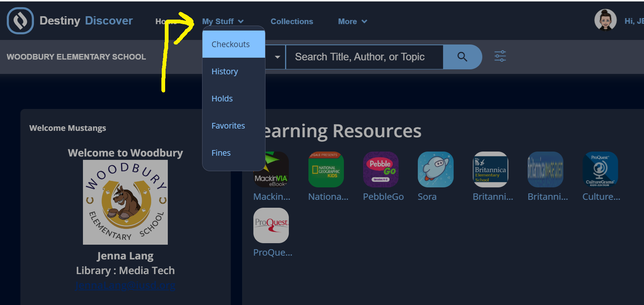
Task: Click the Culture... text label link
Action: pos(601,196)
